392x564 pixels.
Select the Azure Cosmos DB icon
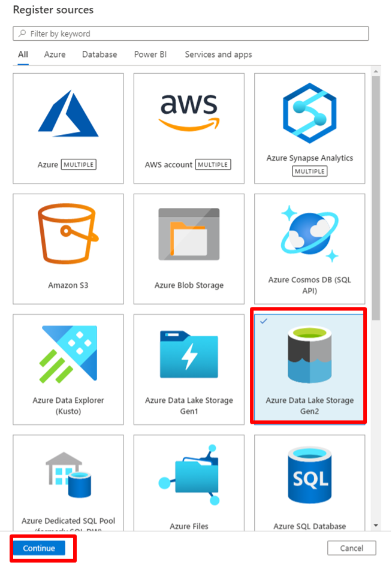(310, 234)
